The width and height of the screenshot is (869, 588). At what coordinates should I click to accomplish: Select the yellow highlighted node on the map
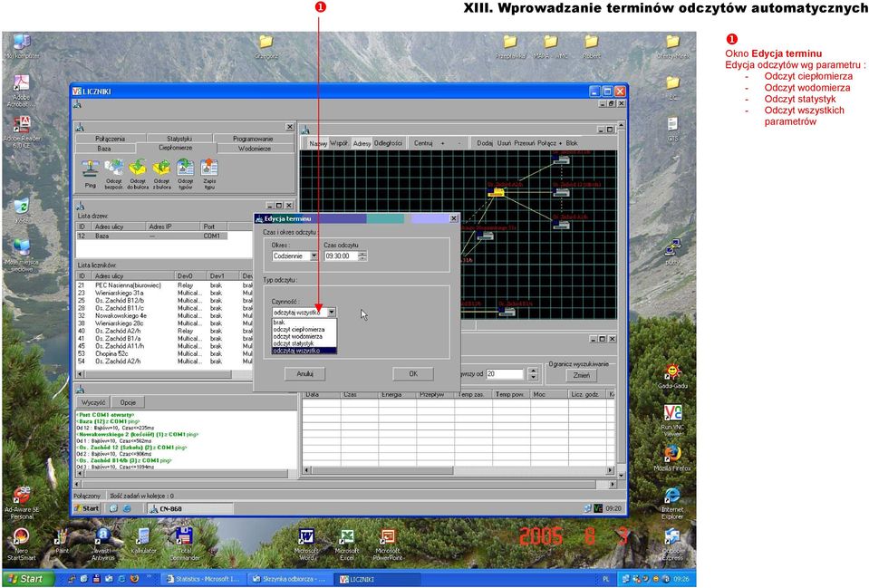pos(496,192)
